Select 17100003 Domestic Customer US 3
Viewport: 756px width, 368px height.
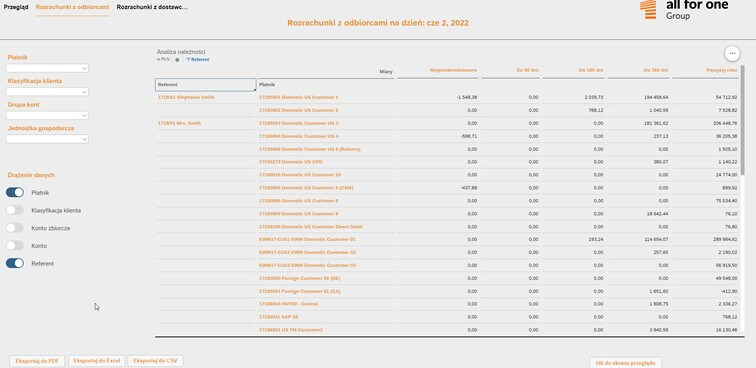pyautogui.click(x=298, y=123)
